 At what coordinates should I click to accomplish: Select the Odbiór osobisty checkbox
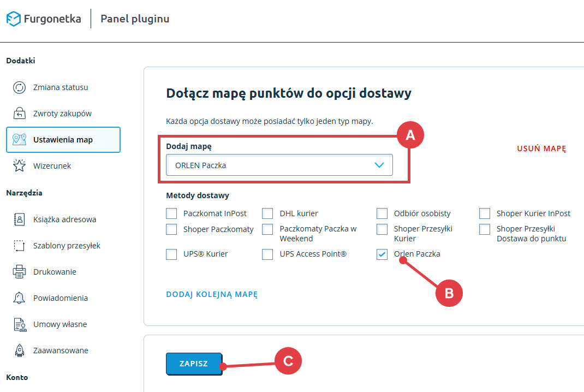tap(383, 213)
